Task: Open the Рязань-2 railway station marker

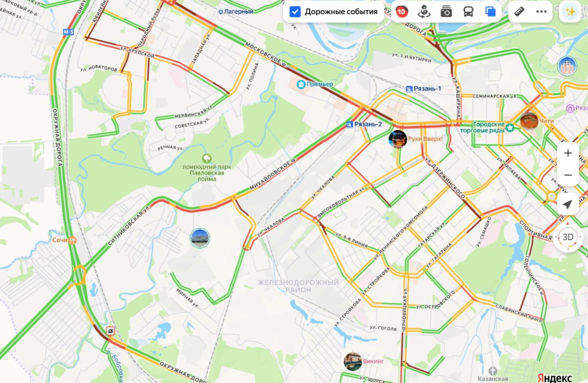Action: (x=364, y=124)
